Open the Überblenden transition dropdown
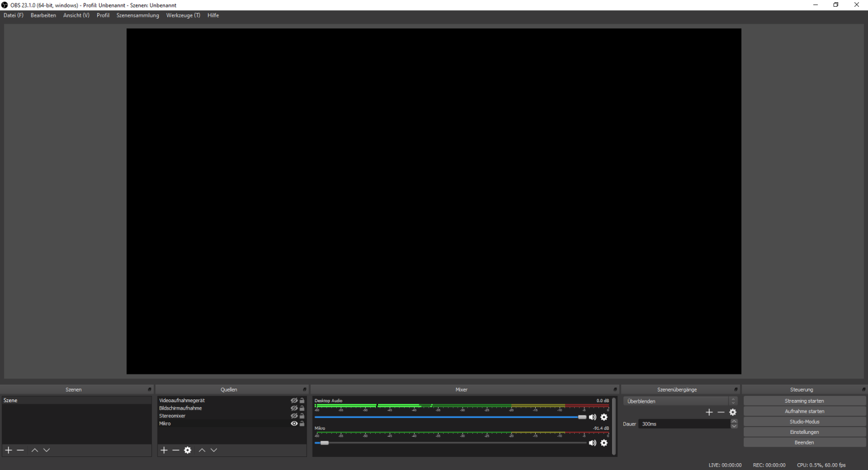The width and height of the screenshot is (868, 470). [675, 401]
